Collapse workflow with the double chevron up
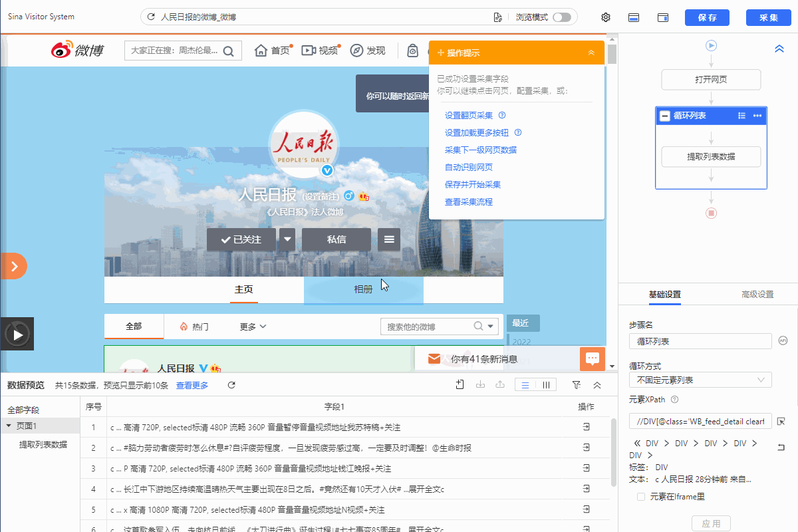The image size is (798, 532). click(x=779, y=49)
